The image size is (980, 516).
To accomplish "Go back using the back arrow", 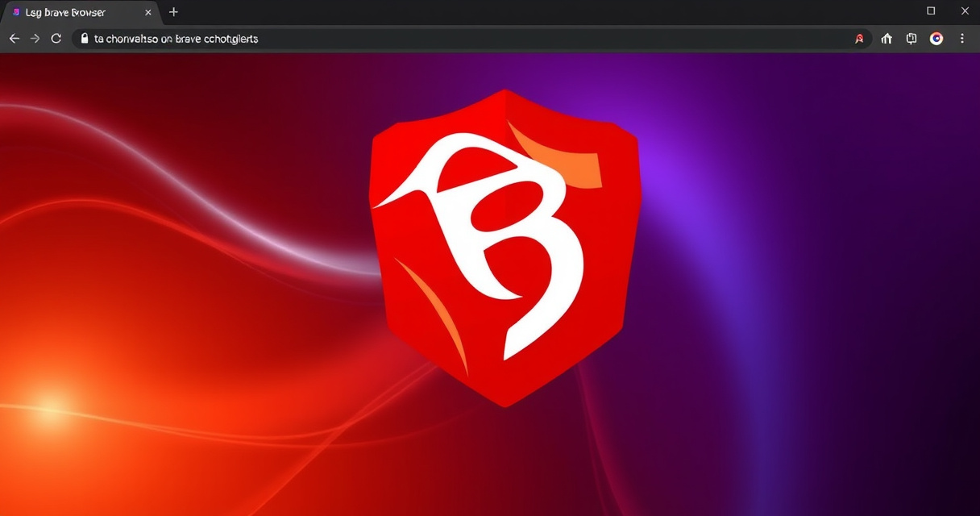I will (14, 39).
